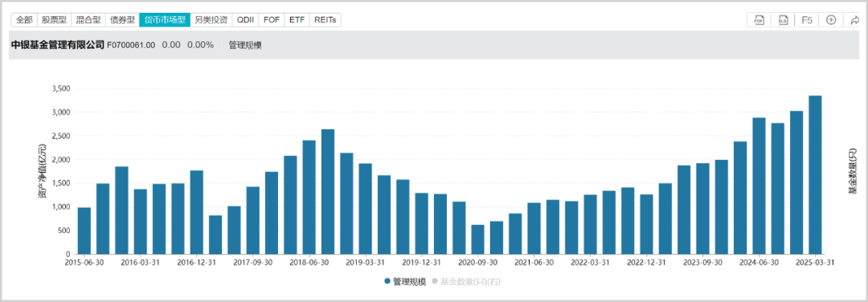The width and height of the screenshot is (868, 302).
Task: Click the 管理规模 header label
Action: [x=245, y=45]
